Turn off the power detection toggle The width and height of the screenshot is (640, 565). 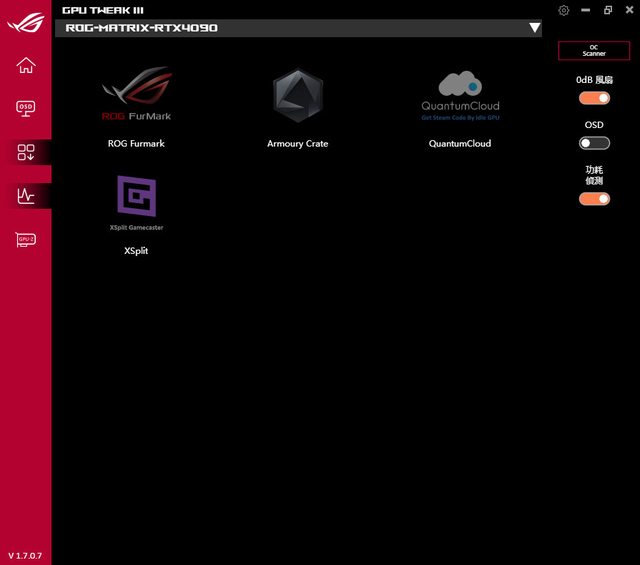tap(594, 199)
